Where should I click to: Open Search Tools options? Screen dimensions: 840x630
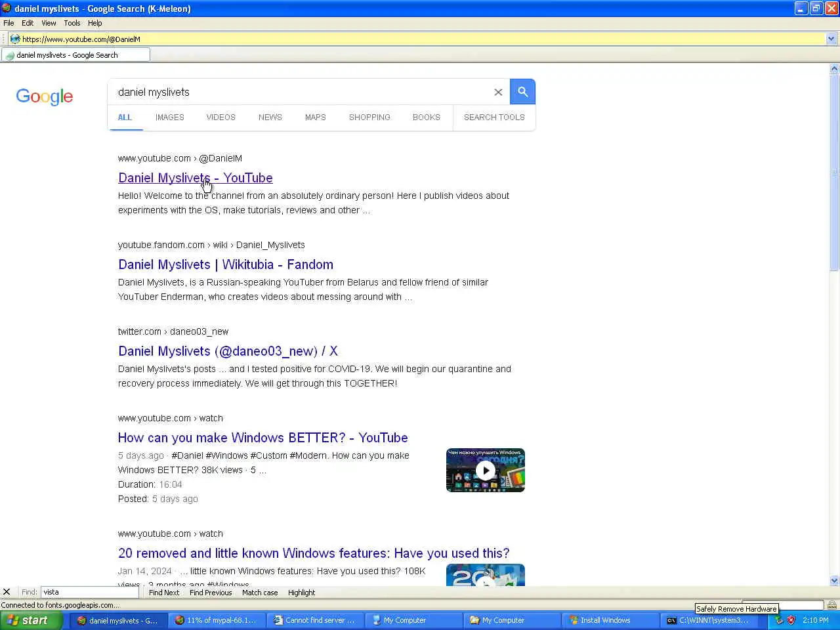pyautogui.click(x=494, y=117)
